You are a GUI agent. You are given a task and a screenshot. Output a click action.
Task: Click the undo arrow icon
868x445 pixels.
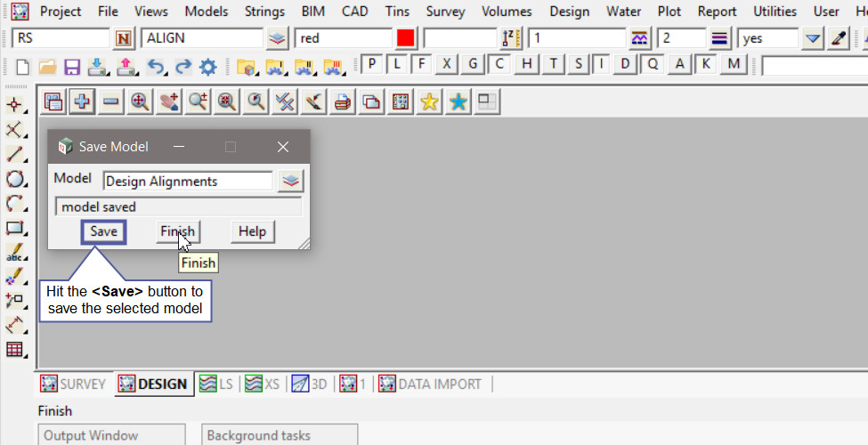[156, 66]
